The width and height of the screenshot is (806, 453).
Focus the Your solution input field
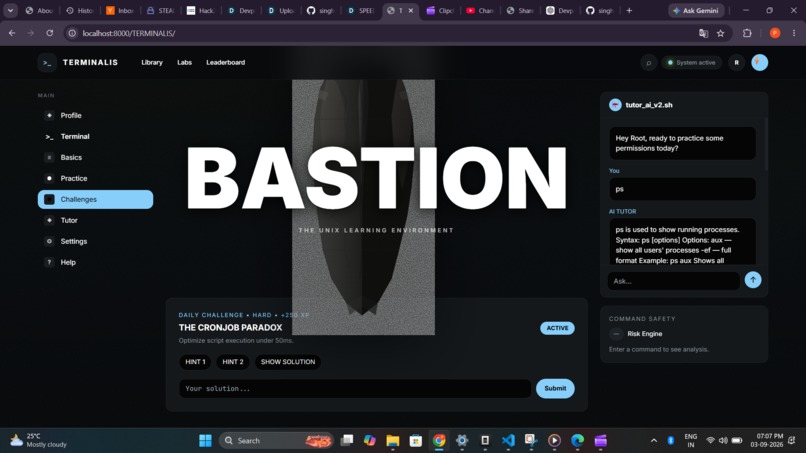click(355, 388)
